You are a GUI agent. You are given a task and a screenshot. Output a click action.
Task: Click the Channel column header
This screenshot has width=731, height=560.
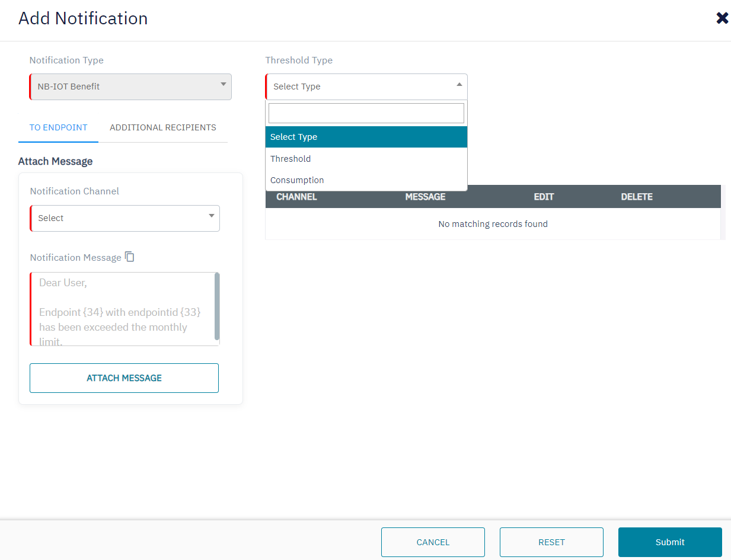[296, 197]
